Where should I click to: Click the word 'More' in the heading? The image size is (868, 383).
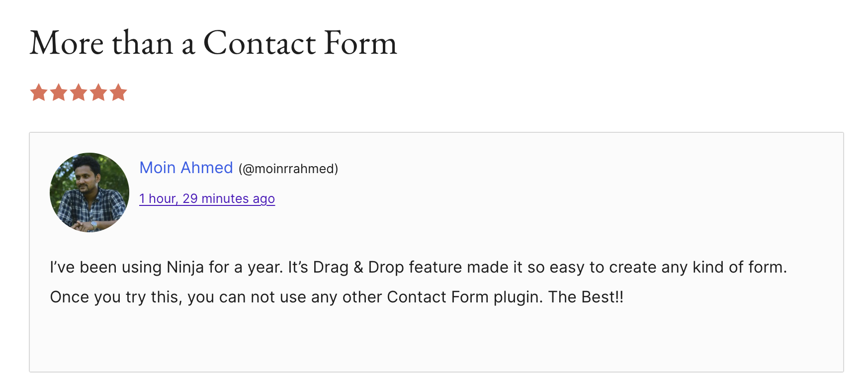pyautogui.click(x=67, y=43)
